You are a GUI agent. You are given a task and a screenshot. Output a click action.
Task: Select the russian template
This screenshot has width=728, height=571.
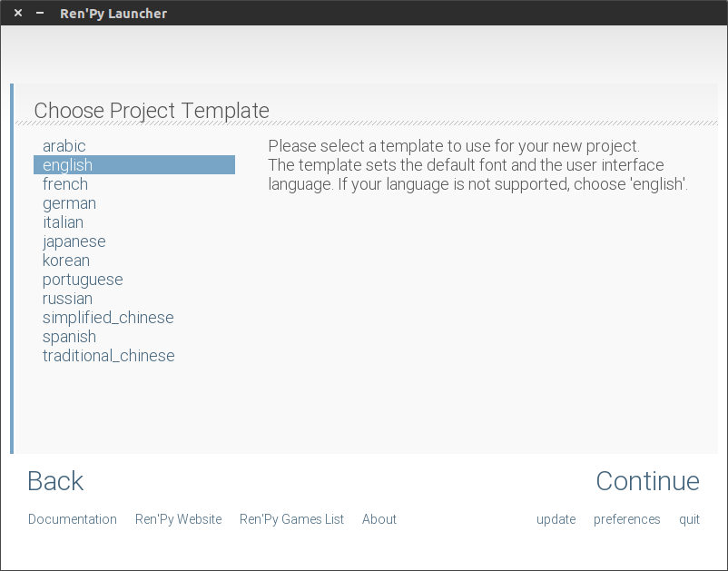click(67, 299)
